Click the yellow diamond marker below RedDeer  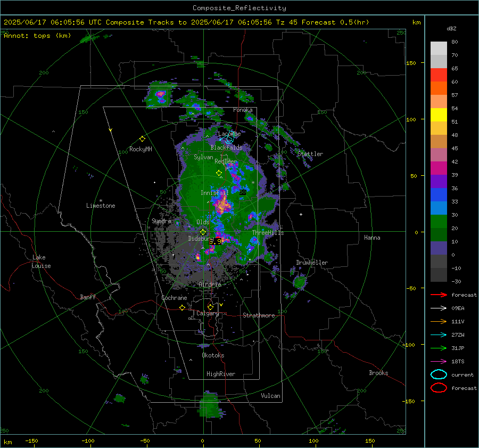(x=219, y=173)
